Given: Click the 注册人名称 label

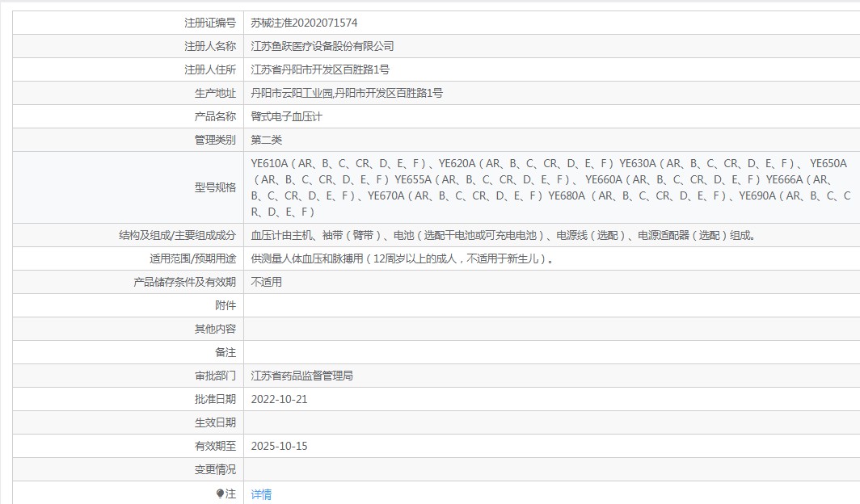Looking at the screenshot, I should tap(210, 47).
